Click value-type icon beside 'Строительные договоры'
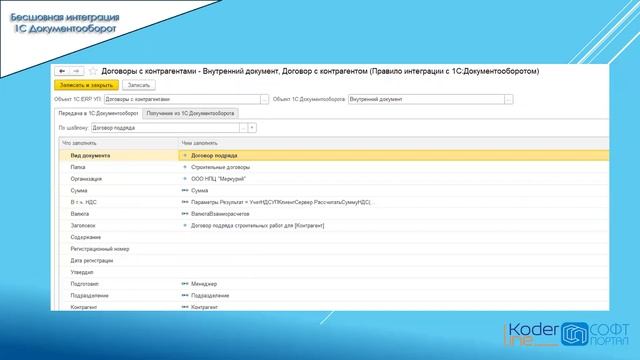640x360 pixels. click(x=185, y=167)
